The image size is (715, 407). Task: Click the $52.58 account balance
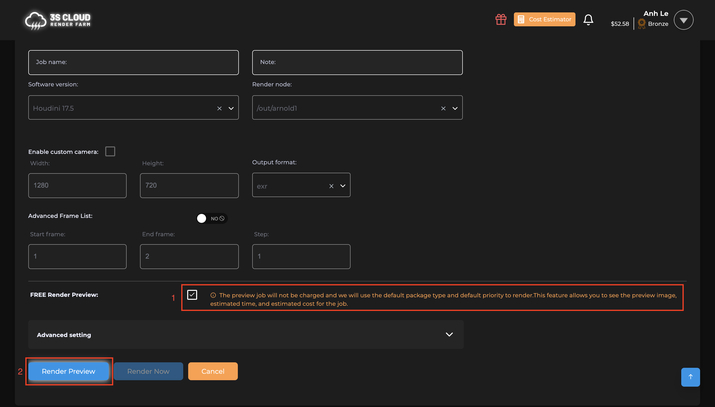click(620, 24)
